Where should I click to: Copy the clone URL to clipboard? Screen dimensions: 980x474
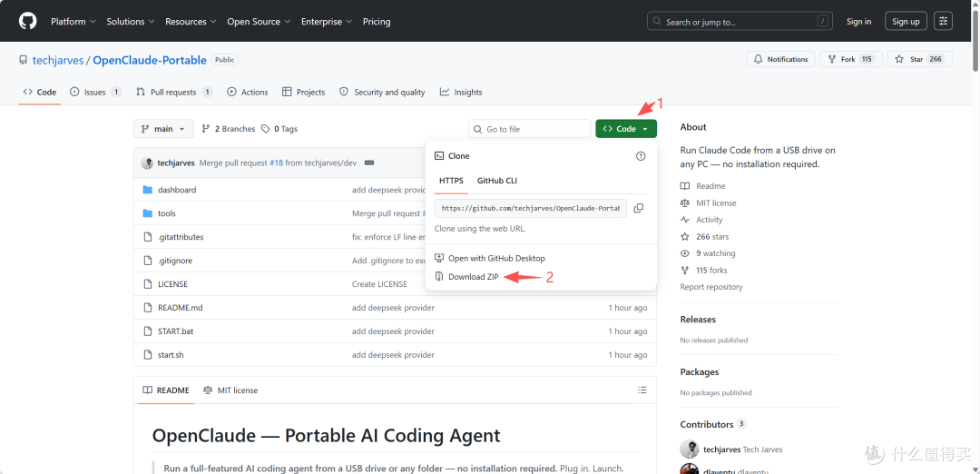click(x=638, y=208)
